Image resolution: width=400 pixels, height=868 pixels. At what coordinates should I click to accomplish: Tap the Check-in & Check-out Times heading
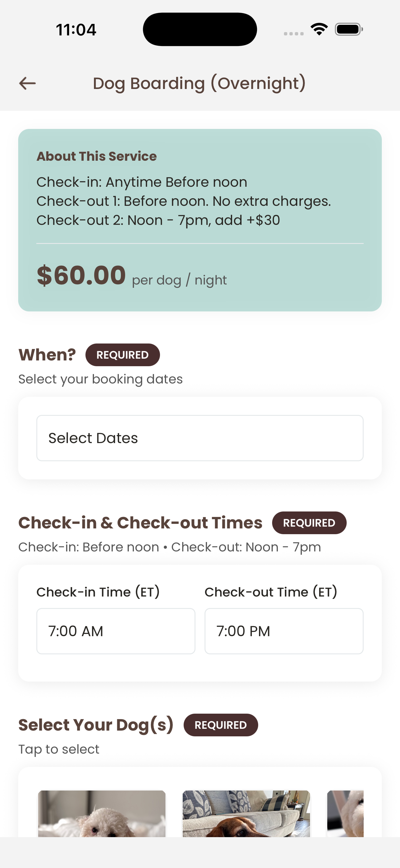(140, 523)
